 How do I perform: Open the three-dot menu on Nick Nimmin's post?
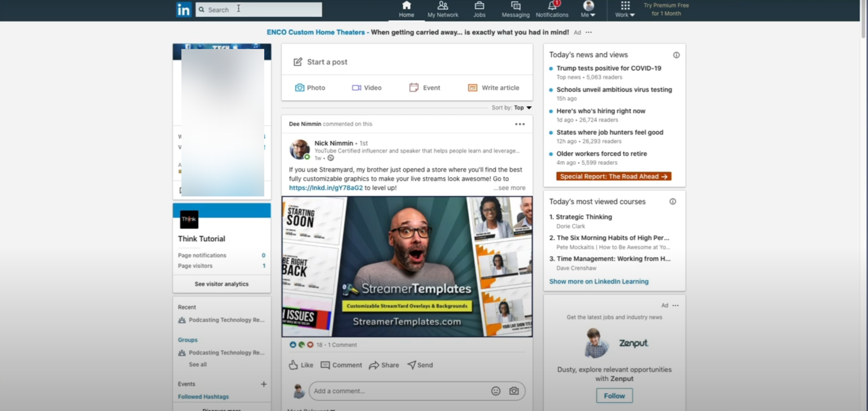pyautogui.click(x=520, y=124)
